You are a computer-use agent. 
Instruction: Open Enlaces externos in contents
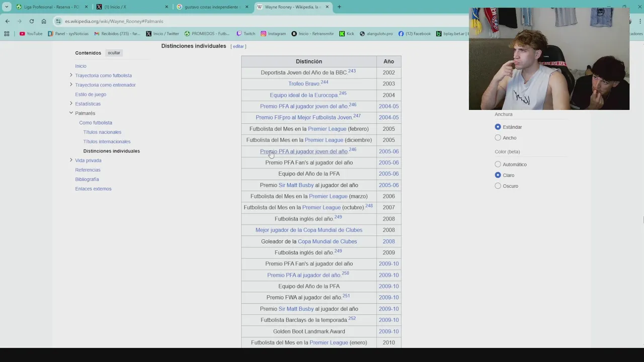[93, 189]
